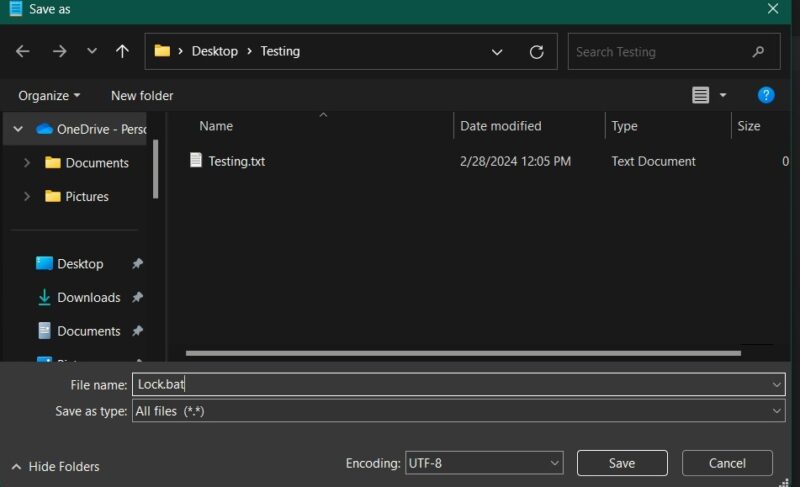Select Testing in the address path

tap(280, 51)
